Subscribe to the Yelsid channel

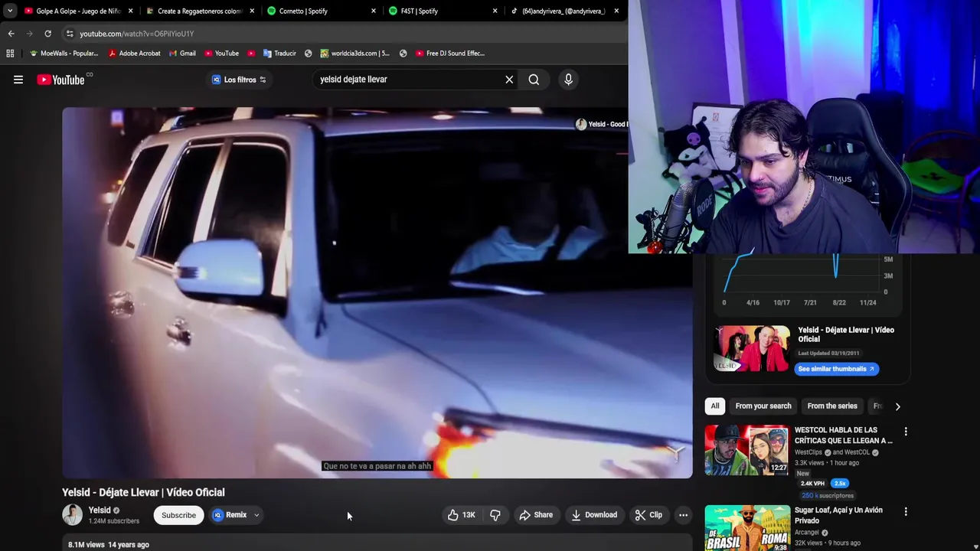point(178,515)
